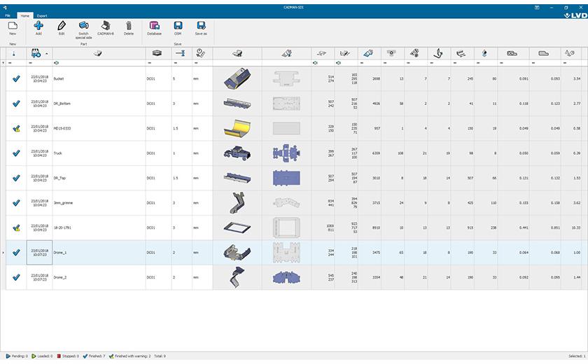
Task: Expand the filter row indicator at left edge
Action: tap(3, 63)
